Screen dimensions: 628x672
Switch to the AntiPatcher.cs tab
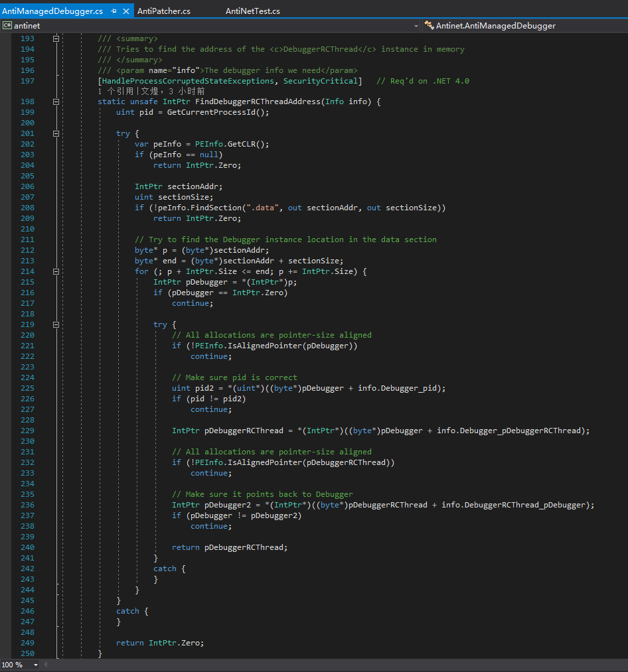coord(163,11)
